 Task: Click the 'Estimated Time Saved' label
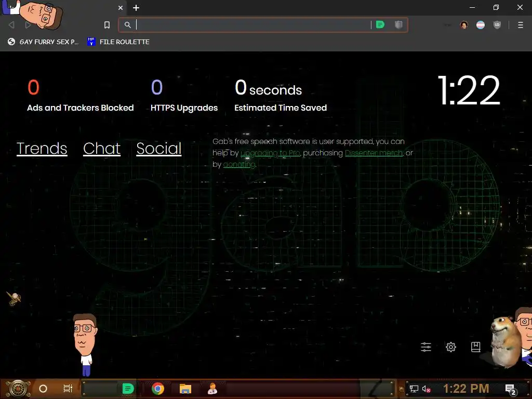281,108
